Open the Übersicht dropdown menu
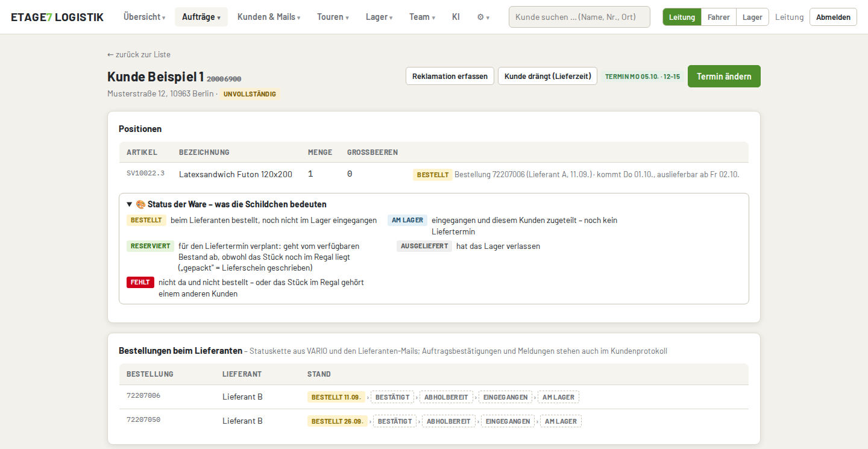The image size is (868, 449). click(x=144, y=17)
